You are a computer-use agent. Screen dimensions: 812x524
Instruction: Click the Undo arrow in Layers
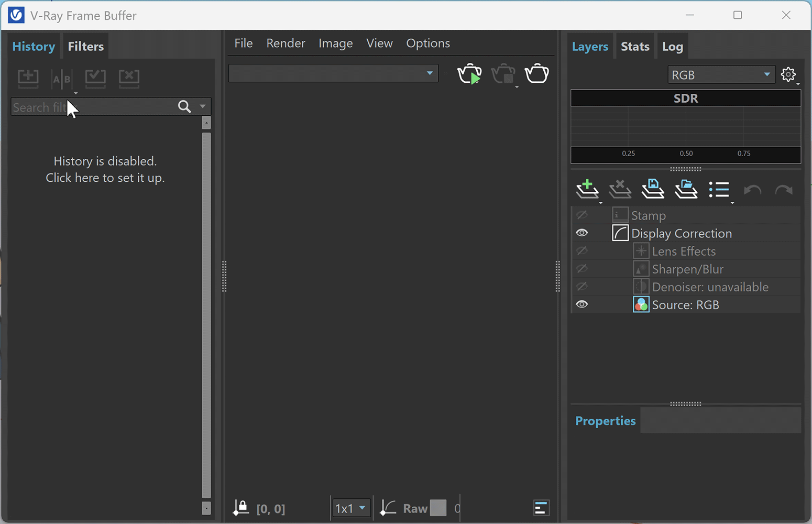point(752,190)
